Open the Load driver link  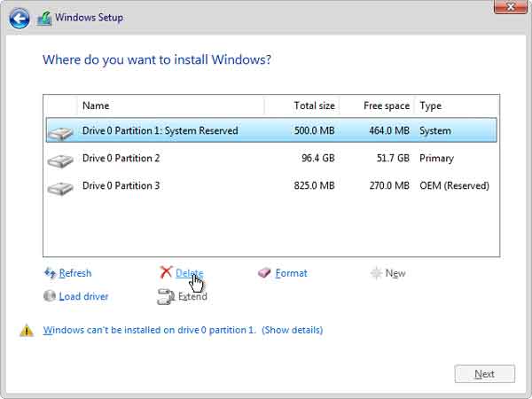point(83,296)
